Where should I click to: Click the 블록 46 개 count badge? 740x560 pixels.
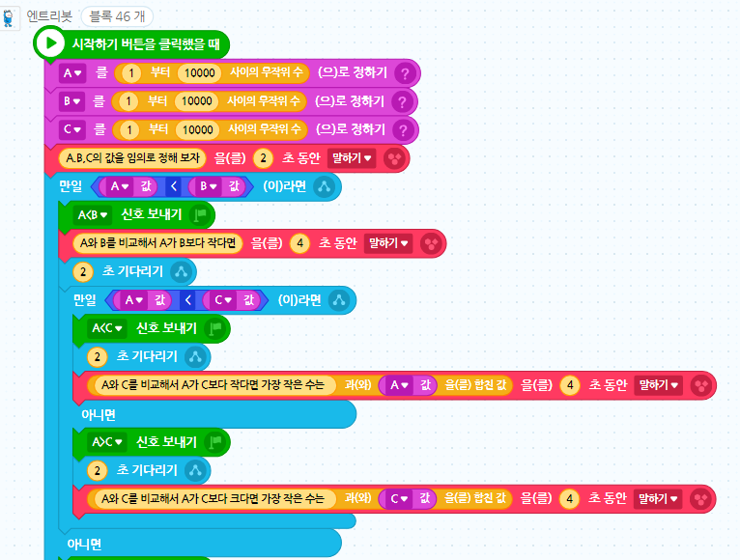click(117, 17)
